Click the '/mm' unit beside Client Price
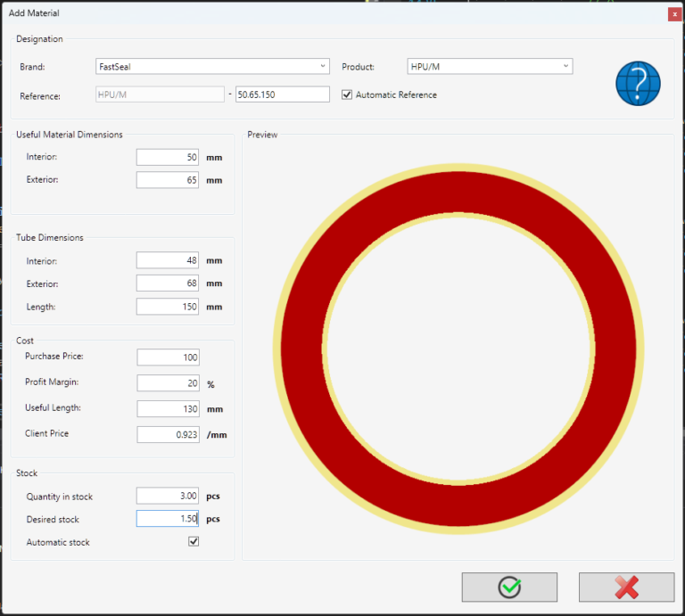 217,435
